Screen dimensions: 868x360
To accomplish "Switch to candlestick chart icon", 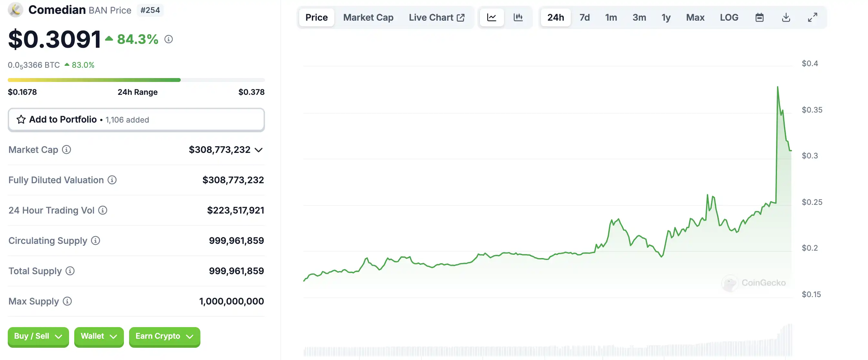I will 518,17.
